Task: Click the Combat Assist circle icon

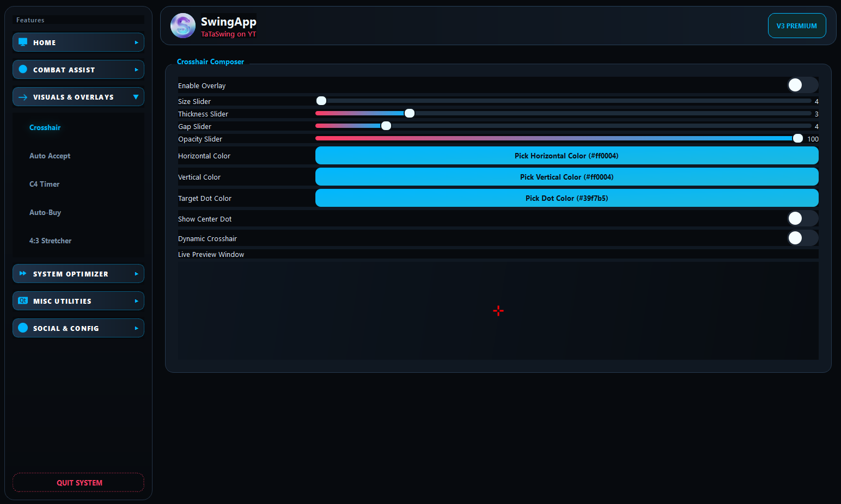Action: (x=23, y=69)
